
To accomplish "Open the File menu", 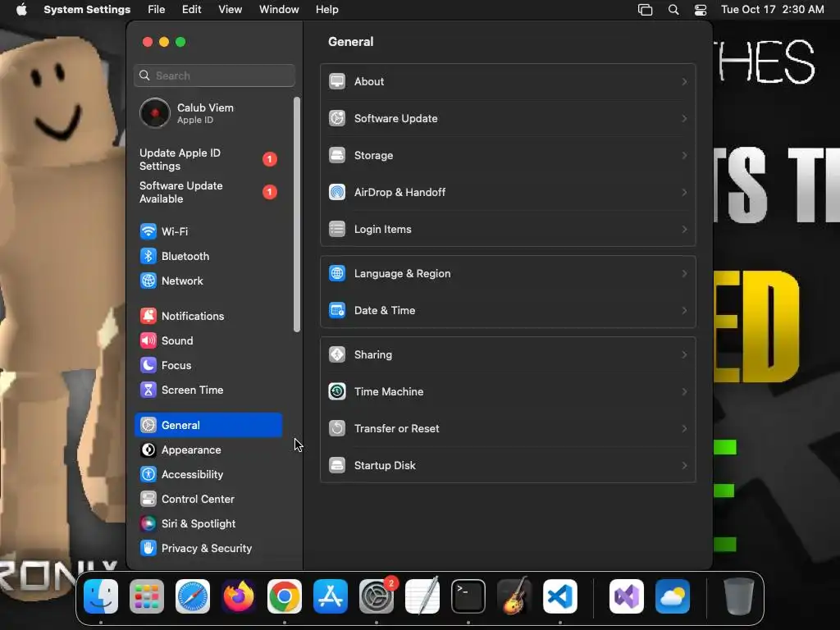I will pos(157,10).
